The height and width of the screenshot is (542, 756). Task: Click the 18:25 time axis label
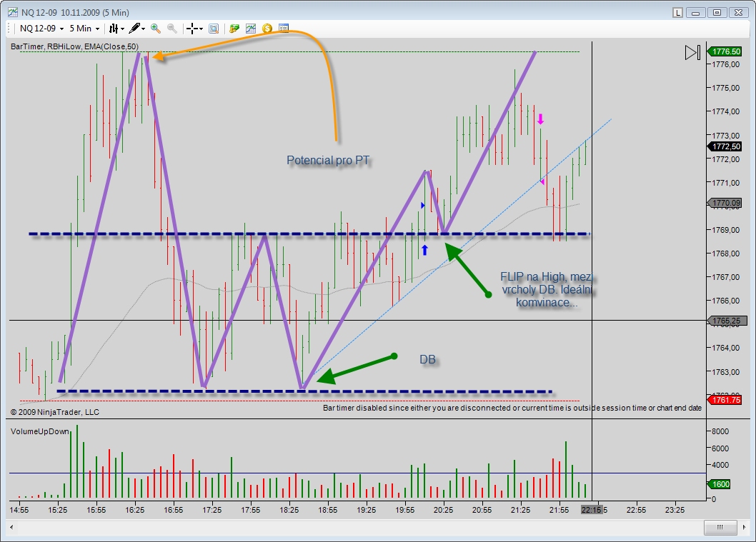click(x=289, y=510)
